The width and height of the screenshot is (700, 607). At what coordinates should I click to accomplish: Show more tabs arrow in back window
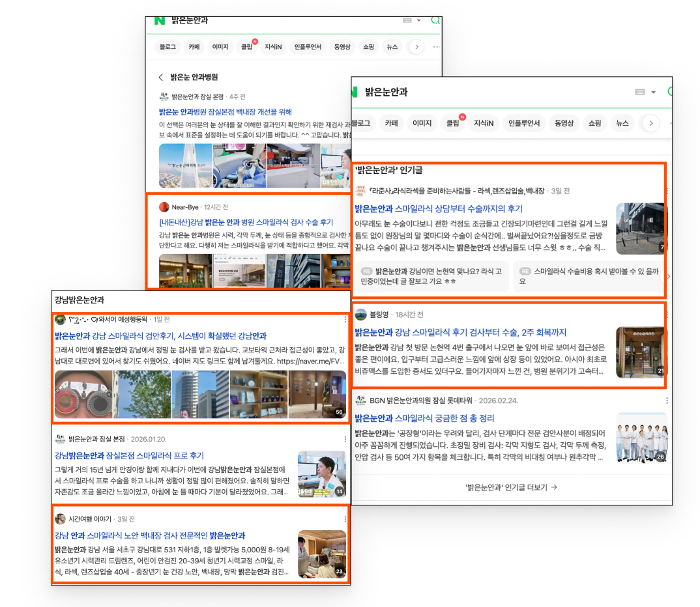click(416, 47)
